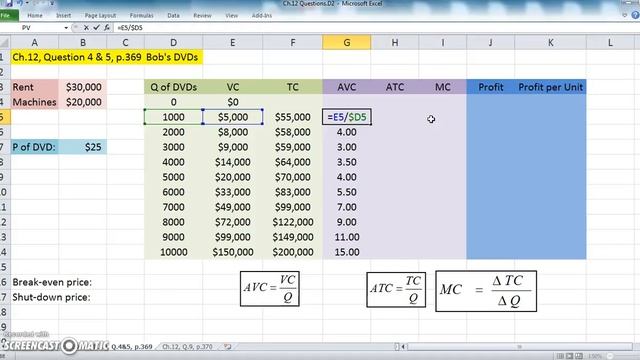This screenshot has height=360, width=640.
Task: Click the 'Profit per Unit' header cell
Action: pos(551,87)
